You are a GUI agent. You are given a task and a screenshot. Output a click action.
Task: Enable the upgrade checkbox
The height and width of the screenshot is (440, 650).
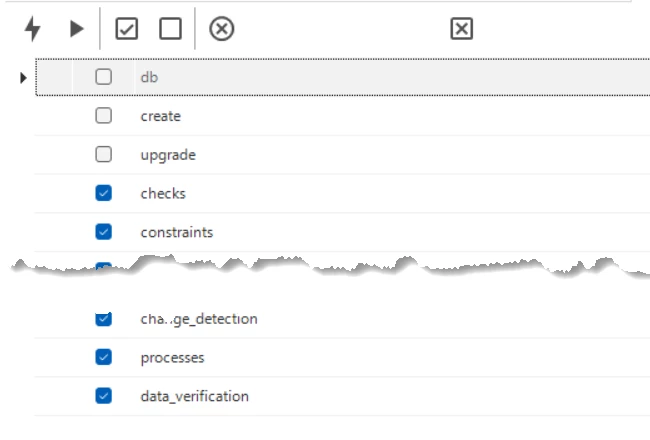[104, 155]
